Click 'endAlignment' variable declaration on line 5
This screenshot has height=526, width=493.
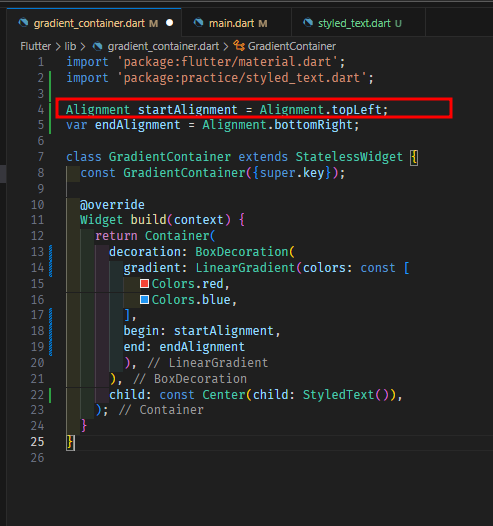pyautogui.click(x=138, y=125)
